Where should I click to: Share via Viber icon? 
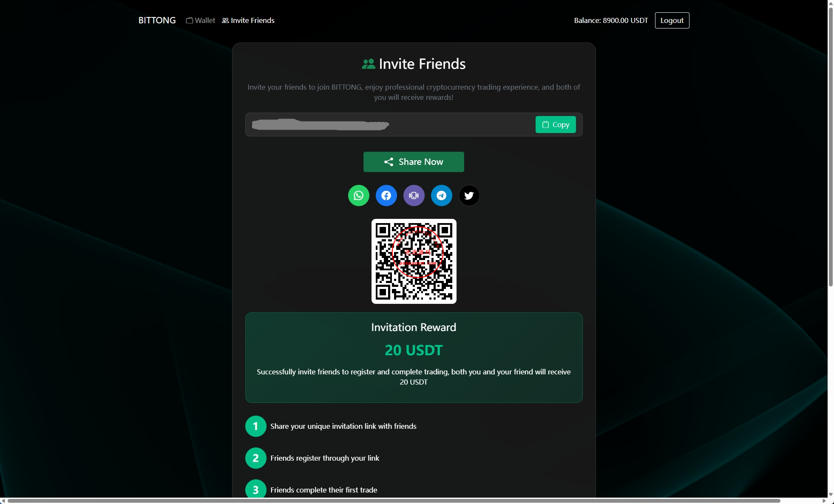coord(414,195)
